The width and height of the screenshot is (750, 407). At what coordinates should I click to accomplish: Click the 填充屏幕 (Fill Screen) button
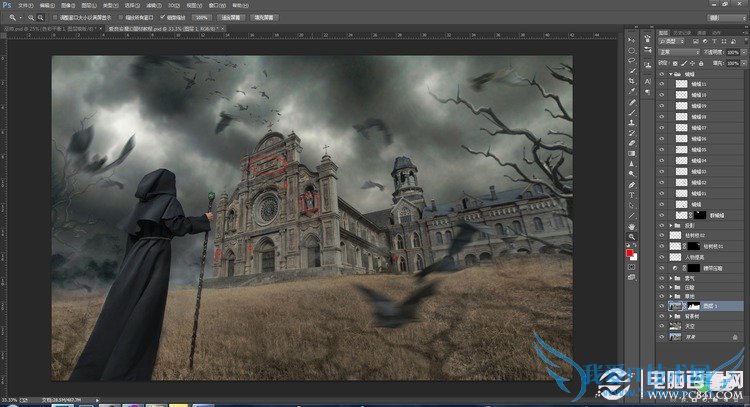(265, 18)
